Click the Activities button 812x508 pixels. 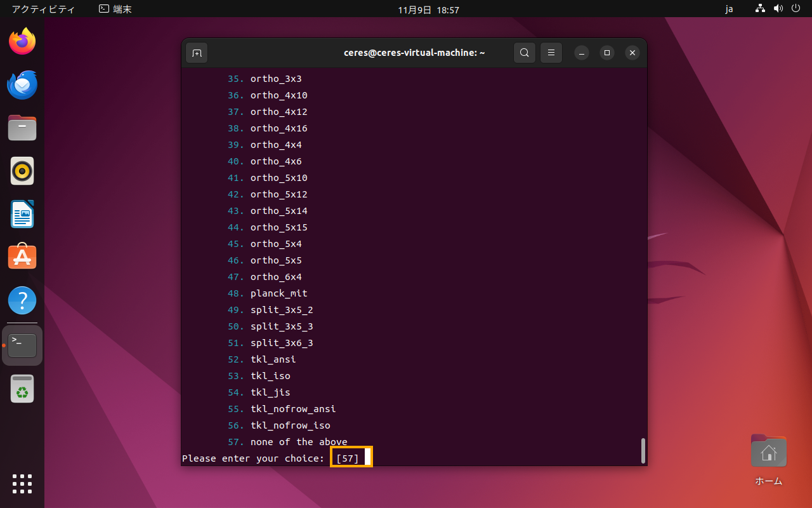click(x=43, y=10)
